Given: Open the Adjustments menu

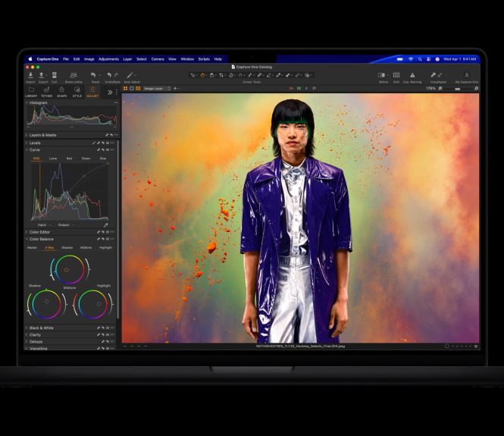Looking at the screenshot, I should pyautogui.click(x=108, y=59).
